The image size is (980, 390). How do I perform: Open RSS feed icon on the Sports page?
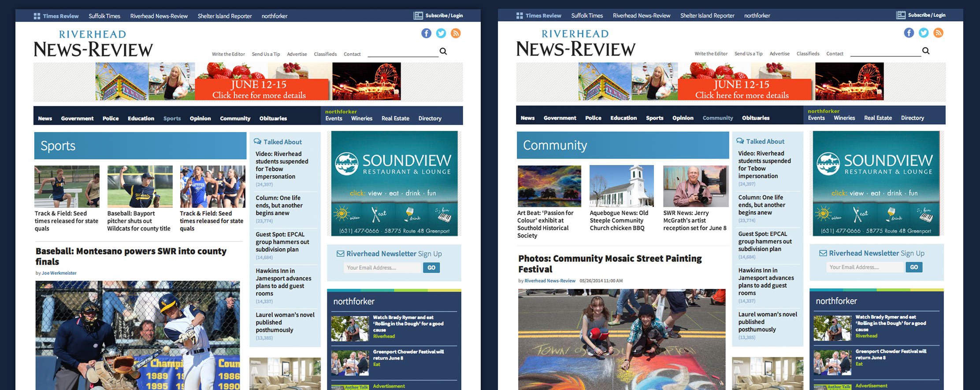[456, 33]
